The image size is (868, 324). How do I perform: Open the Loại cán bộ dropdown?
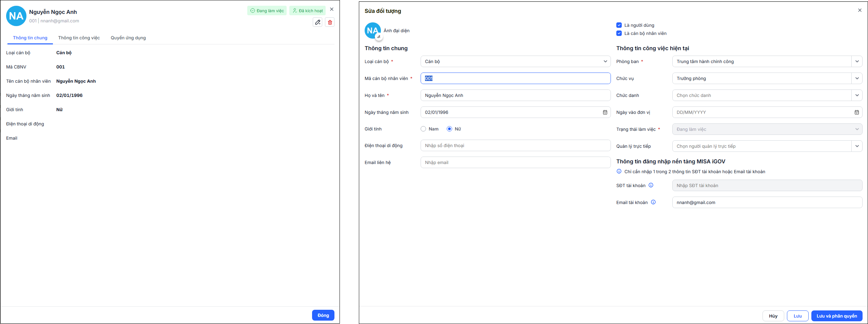coord(516,62)
